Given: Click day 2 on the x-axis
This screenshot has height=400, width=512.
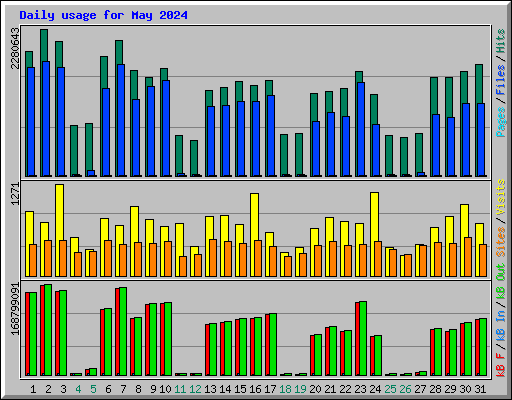Looking at the screenshot, I should pyautogui.click(x=48, y=389).
